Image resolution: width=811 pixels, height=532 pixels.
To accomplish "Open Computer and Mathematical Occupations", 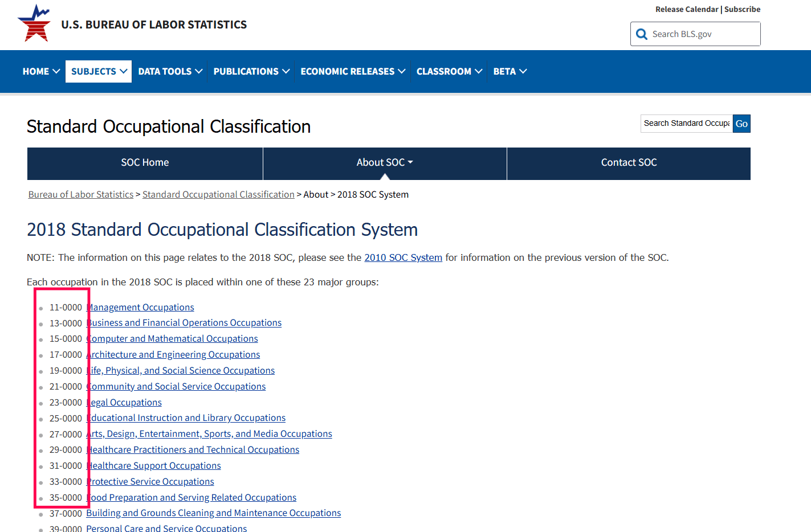I will click(x=172, y=339).
